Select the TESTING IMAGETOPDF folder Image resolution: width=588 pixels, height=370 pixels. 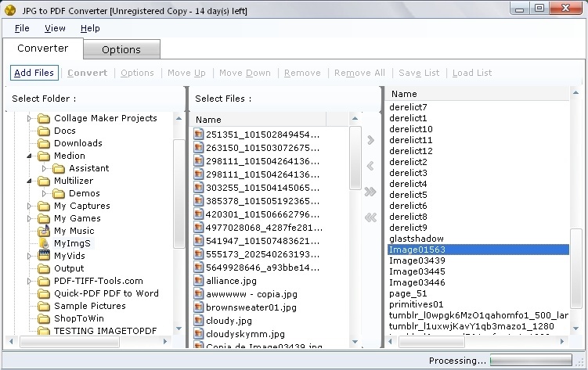click(105, 331)
